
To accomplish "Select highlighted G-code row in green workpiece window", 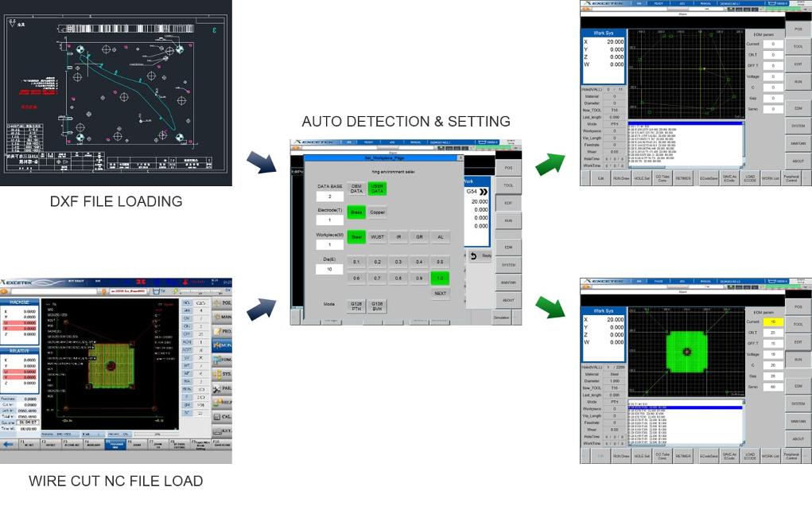I will pos(685,407).
